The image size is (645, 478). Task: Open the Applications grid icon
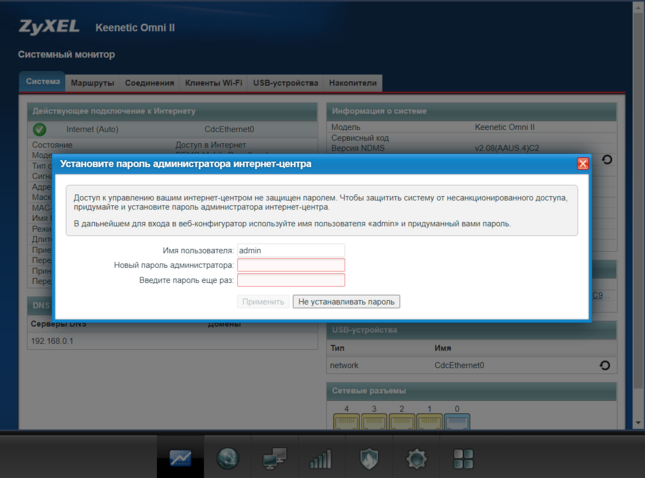[x=463, y=459]
